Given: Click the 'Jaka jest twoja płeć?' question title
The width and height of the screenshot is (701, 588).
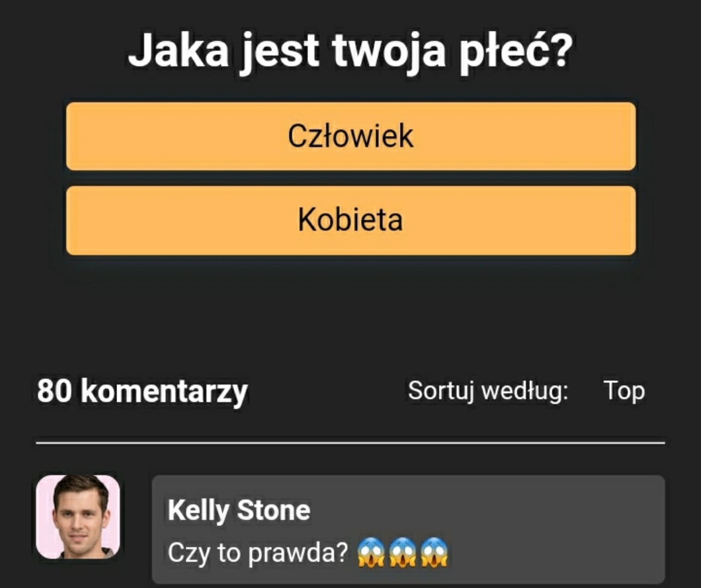Looking at the screenshot, I should pos(350,52).
